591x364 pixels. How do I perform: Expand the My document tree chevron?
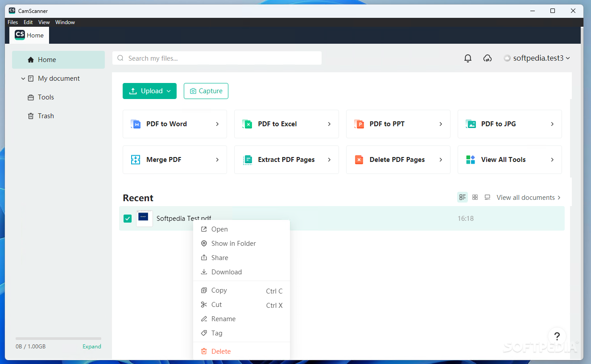(x=23, y=79)
